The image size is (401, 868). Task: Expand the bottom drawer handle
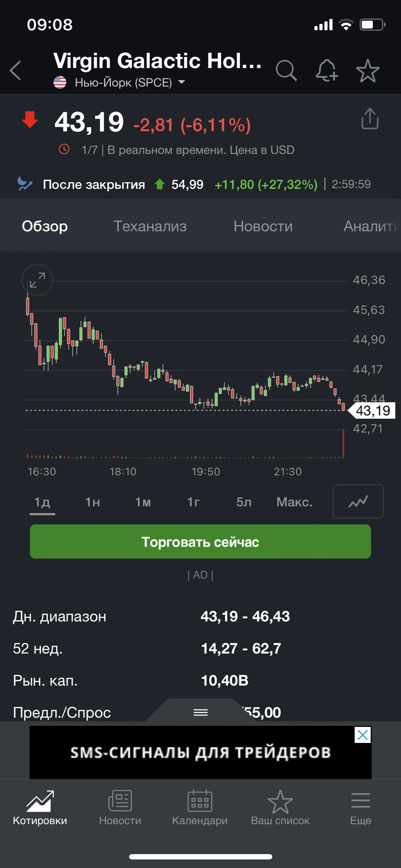point(200,712)
